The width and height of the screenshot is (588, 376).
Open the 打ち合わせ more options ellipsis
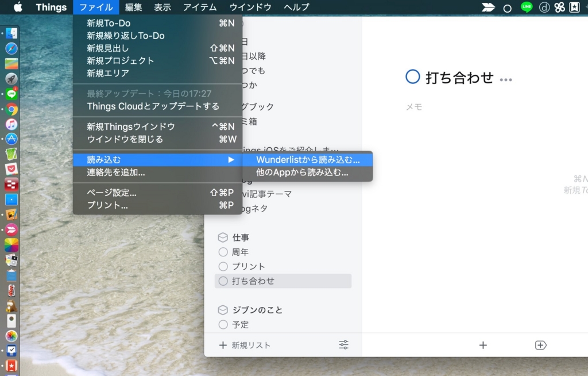click(505, 80)
